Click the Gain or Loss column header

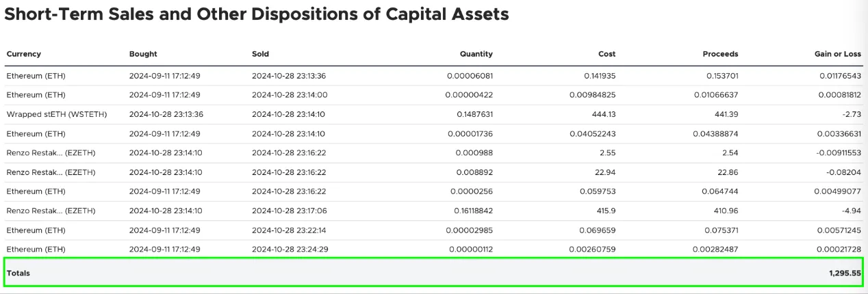point(837,54)
